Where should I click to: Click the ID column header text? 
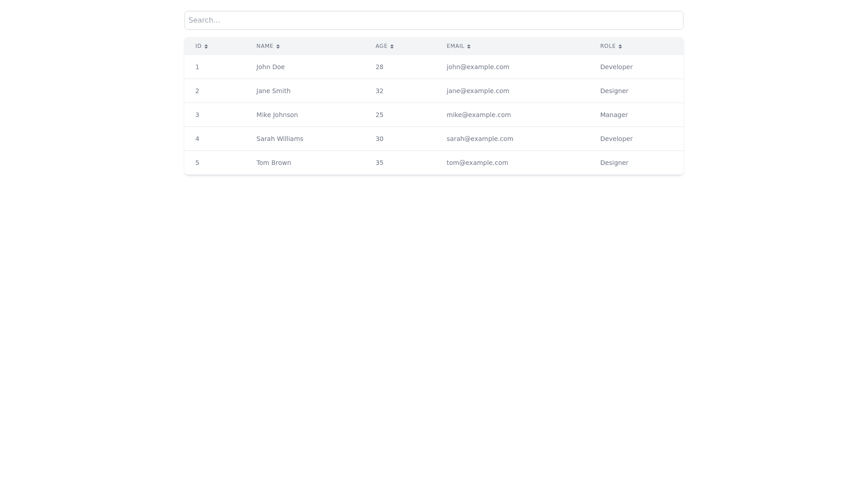coord(198,46)
